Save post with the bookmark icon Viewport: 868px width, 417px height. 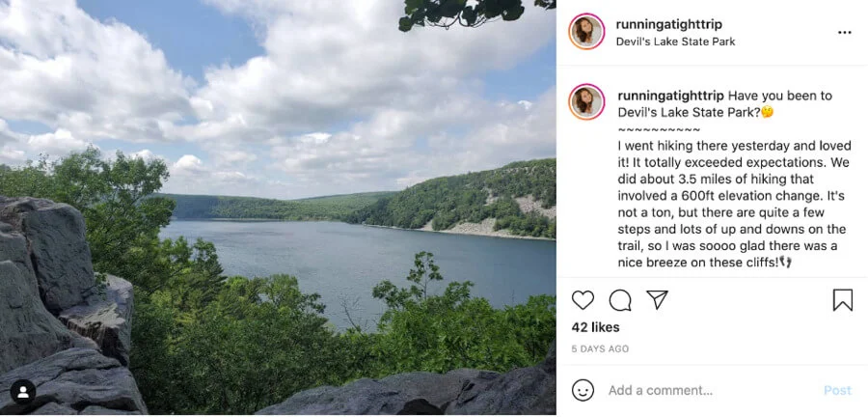click(842, 300)
